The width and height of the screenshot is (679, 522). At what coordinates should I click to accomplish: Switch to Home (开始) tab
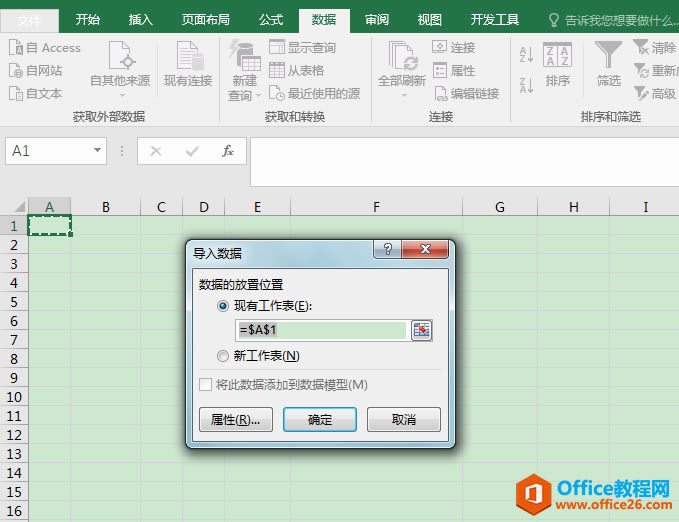click(x=88, y=20)
